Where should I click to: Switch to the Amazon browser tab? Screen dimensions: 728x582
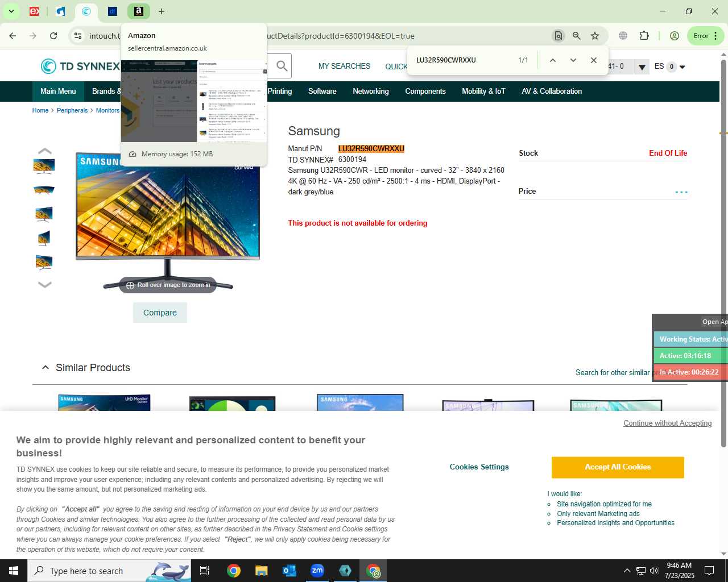click(x=138, y=11)
